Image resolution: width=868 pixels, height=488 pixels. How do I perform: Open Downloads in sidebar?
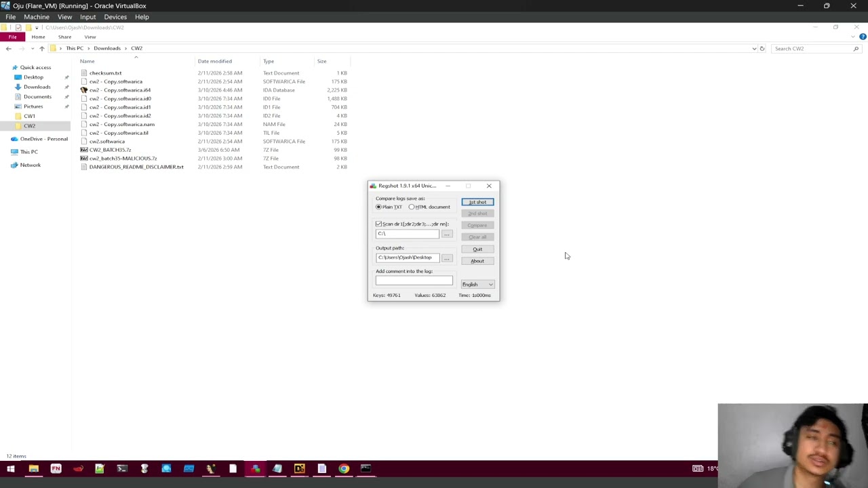pyautogui.click(x=37, y=87)
